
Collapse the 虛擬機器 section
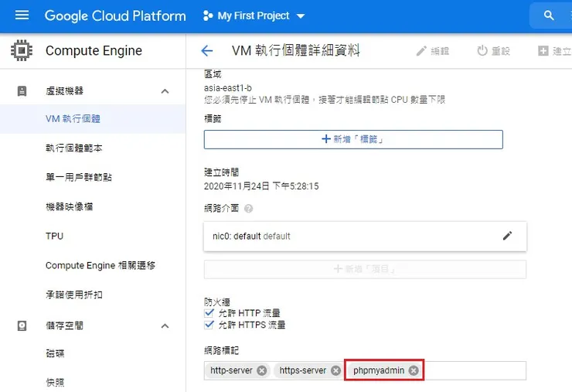[x=165, y=91]
